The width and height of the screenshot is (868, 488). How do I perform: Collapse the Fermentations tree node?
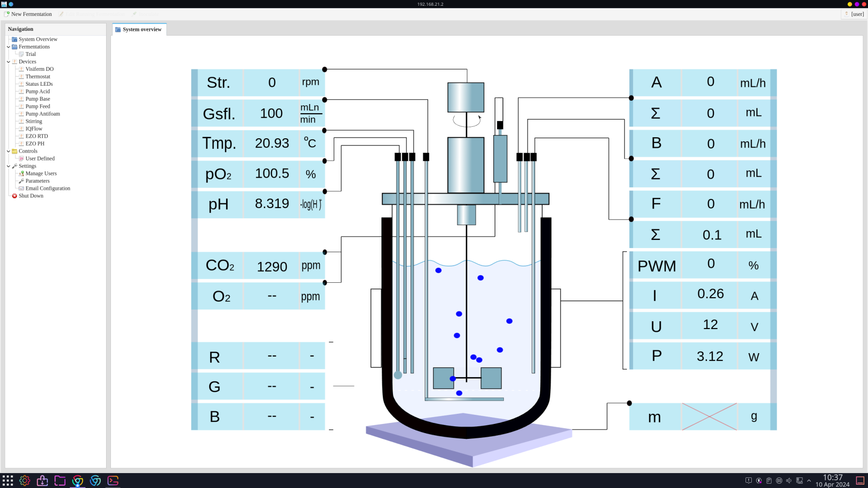pyautogui.click(x=8, y=47)
